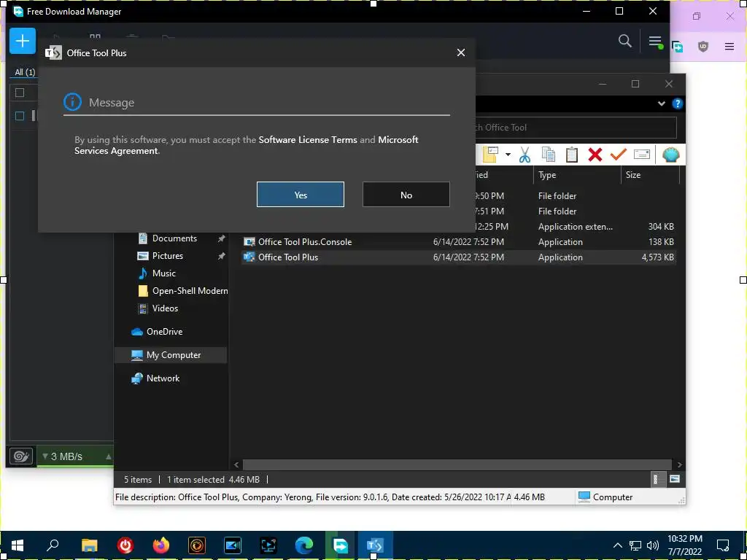Click the FDM extension icon in the browser toolbar
This screenshot has height=560, width=747.
677,46
